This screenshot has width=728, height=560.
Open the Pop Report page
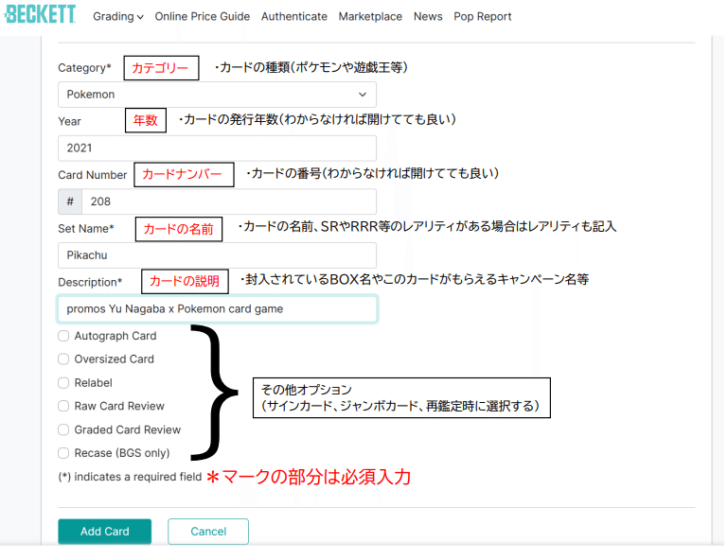point(483,17)
